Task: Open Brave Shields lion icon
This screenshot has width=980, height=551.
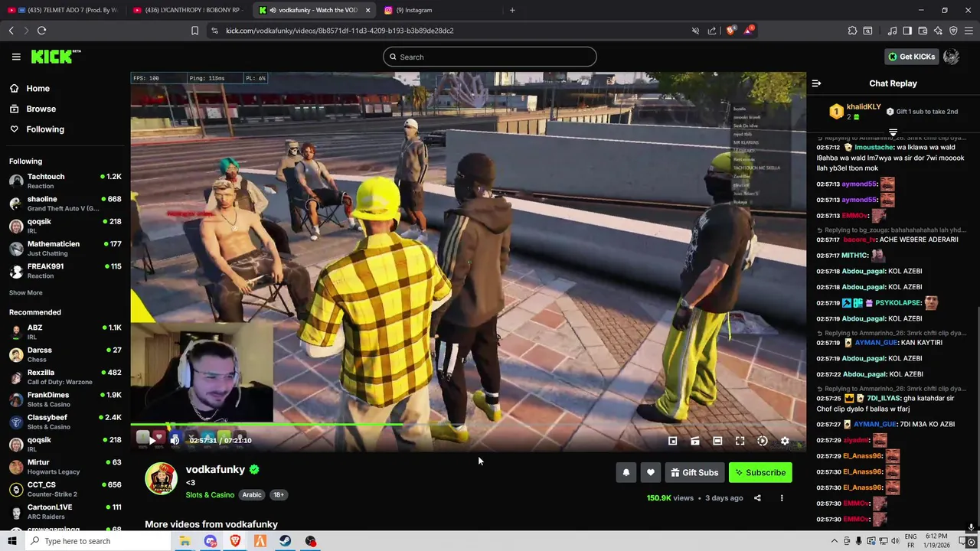Action: click(x=730, y=31)
